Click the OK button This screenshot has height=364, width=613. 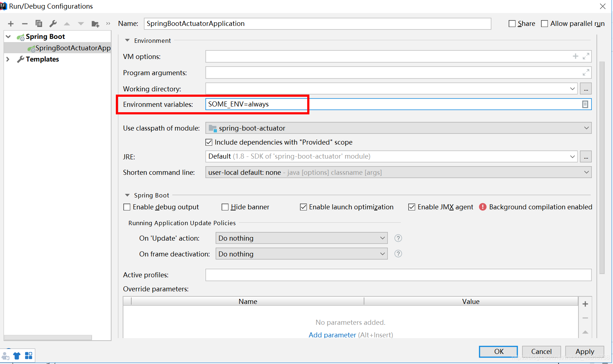point(499,352)
